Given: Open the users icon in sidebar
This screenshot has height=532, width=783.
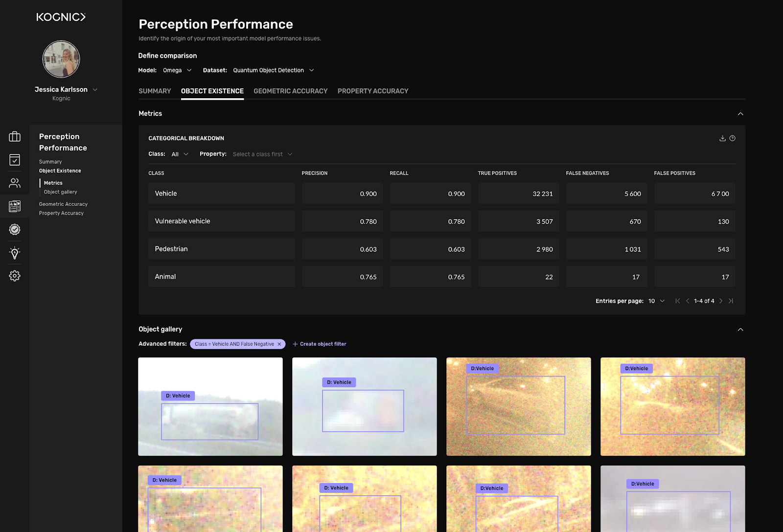Looking at the screenshot, I should point(15,183).
